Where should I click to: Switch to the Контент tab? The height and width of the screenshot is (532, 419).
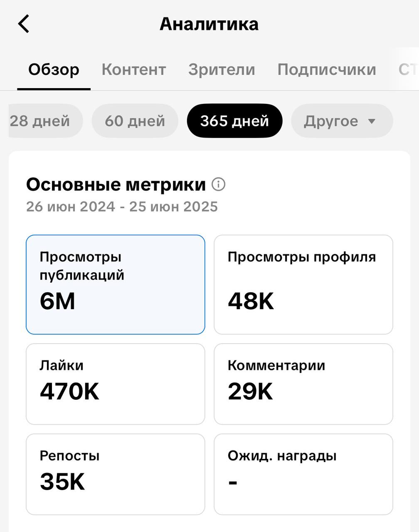[x=134, y=69]
